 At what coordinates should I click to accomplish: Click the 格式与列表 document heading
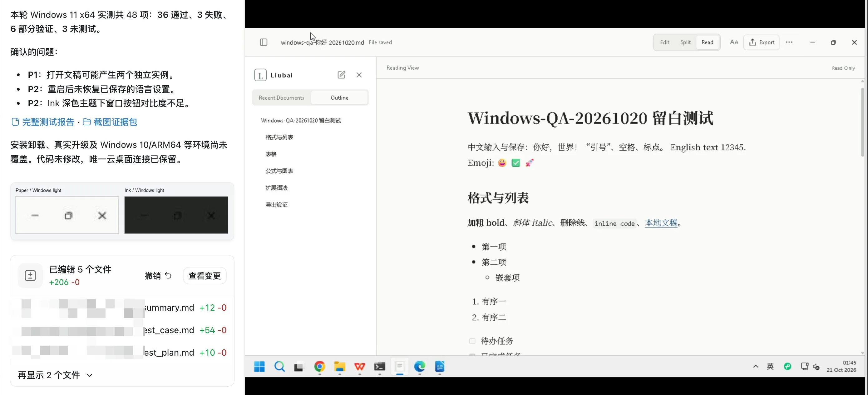[498, 198]
